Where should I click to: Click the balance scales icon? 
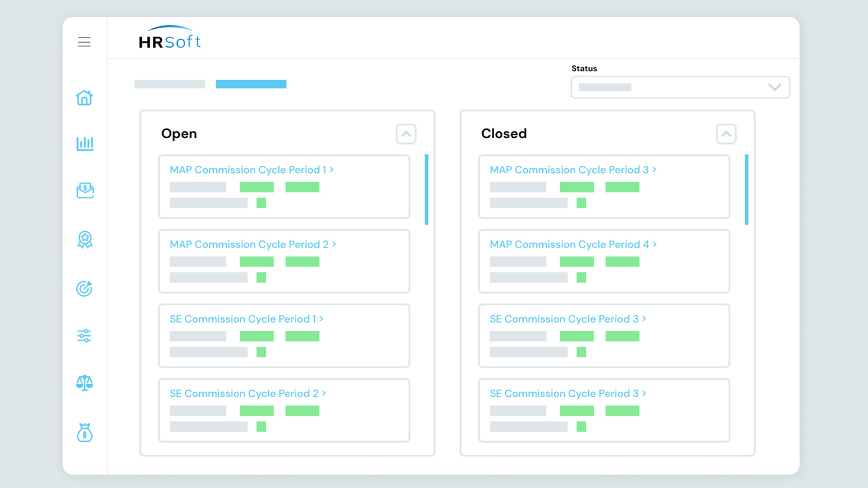click(x=84, y=383)
